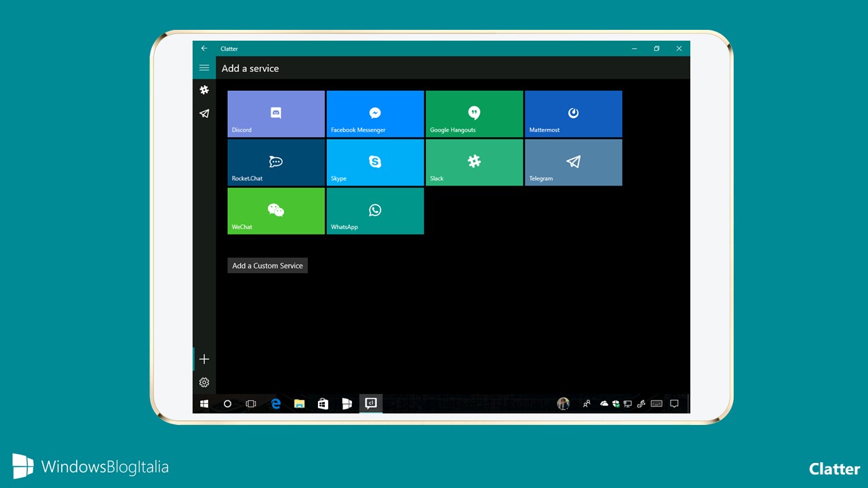This screenshot has width=868, height=488.
Task: Select the Telegram tile
Action: (x=573, y=163)
